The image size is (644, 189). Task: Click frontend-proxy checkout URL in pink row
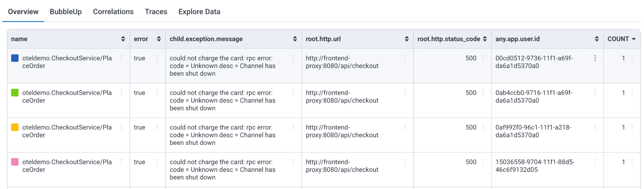coord(342,166)
